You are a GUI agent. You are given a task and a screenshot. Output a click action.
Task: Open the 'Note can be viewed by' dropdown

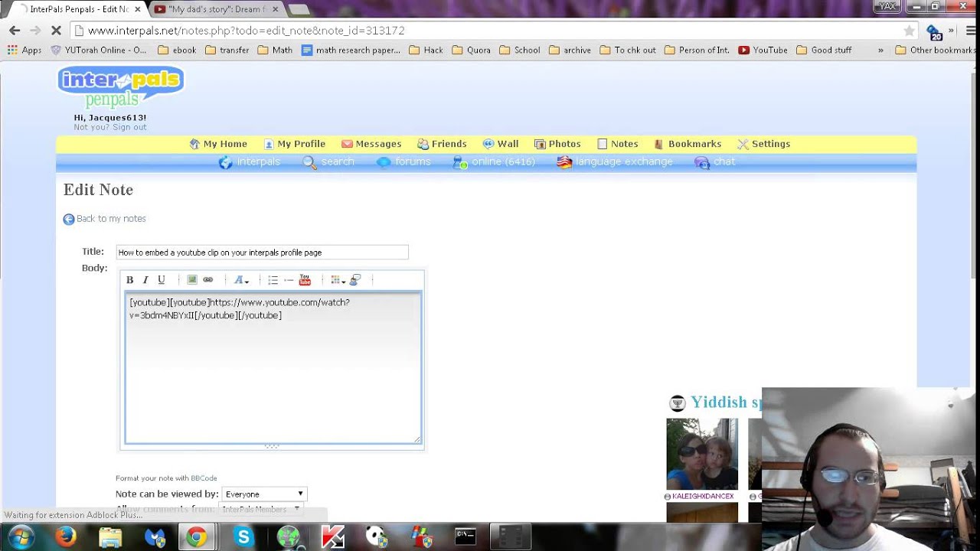click(264, 494)
